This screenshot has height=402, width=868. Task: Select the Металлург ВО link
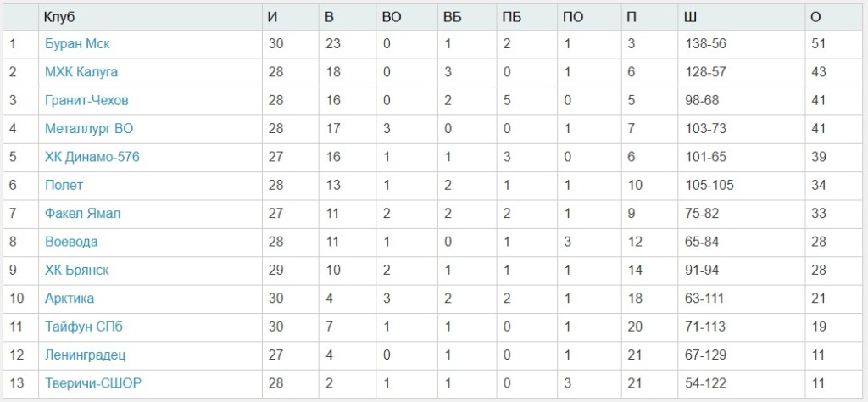(89, 129)
